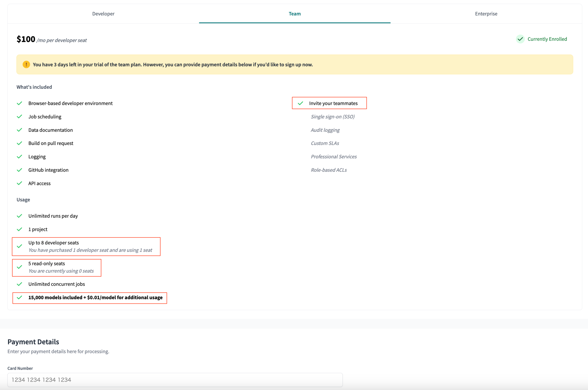Image resolution: width=588 pixels, height=390 pixels.
Task: Switch to the Developer plan tab
Action: pyautogui.click(x=103, y=13)
